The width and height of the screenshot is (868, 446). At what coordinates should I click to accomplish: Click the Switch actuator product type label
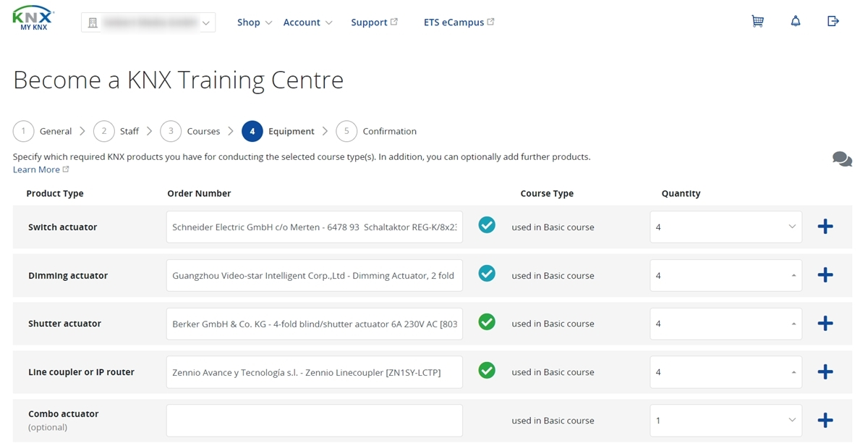(x=62, y=227)
